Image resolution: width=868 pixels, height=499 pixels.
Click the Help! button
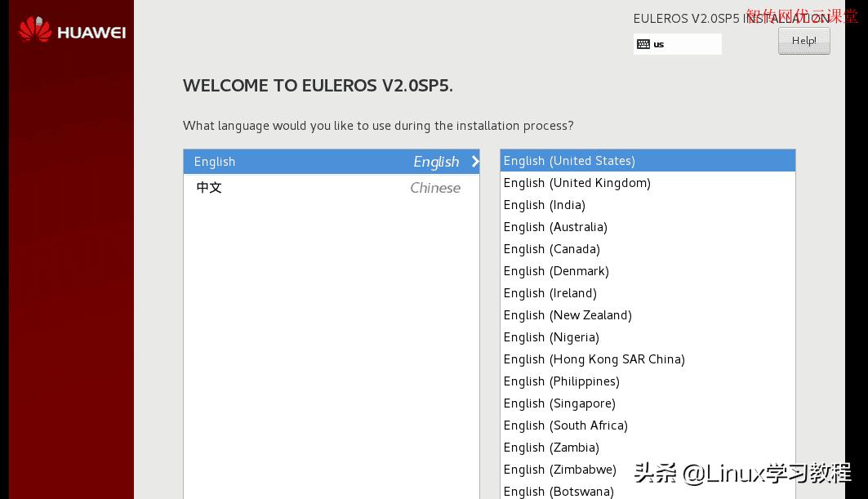803,41
